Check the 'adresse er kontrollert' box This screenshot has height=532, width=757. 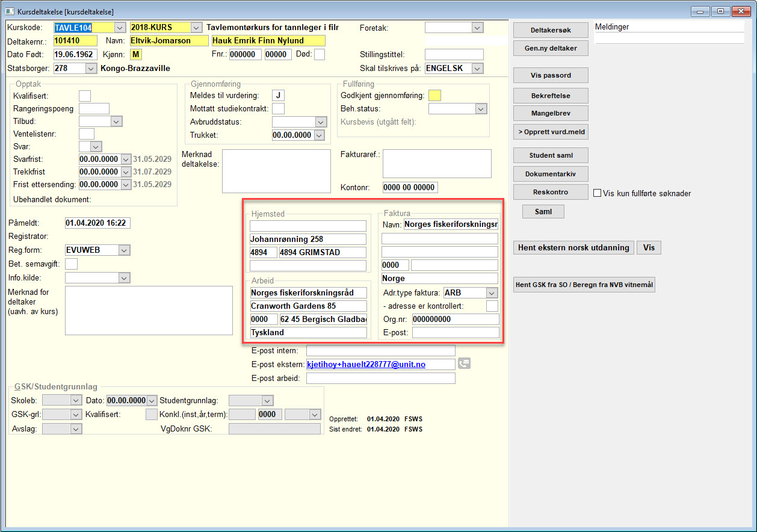[x=492, y=306]
